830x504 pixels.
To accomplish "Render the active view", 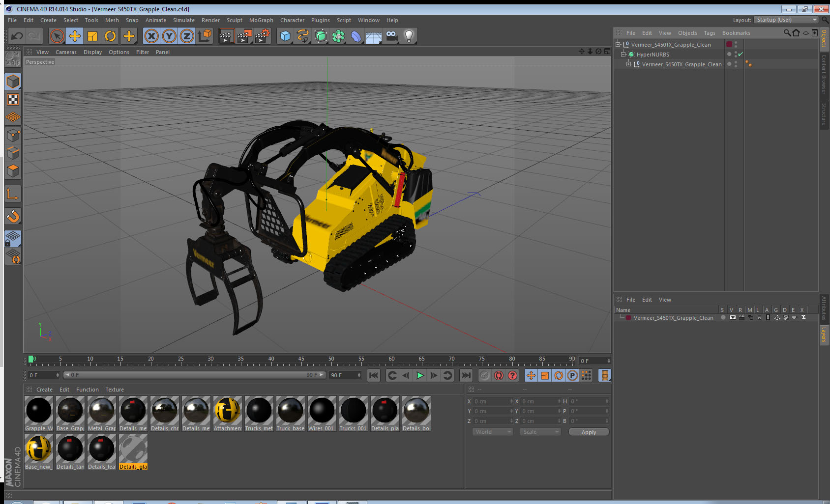I will click(x=226, y=36).
